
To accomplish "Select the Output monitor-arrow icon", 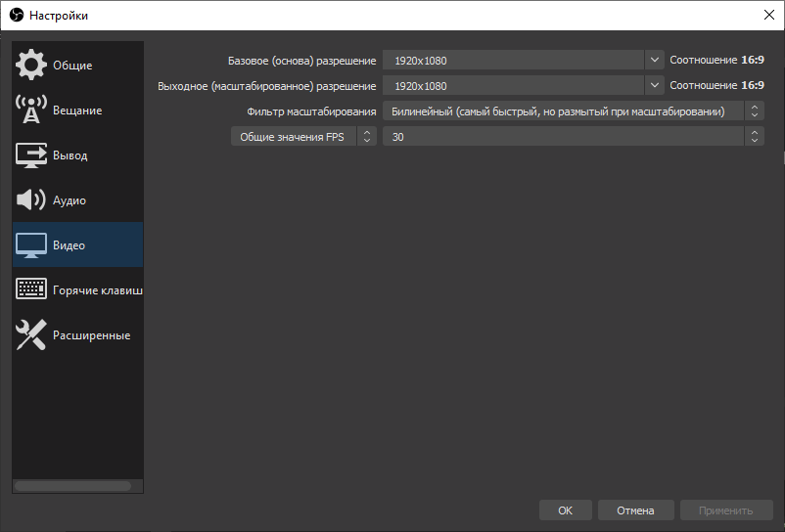I will (31, 155).
